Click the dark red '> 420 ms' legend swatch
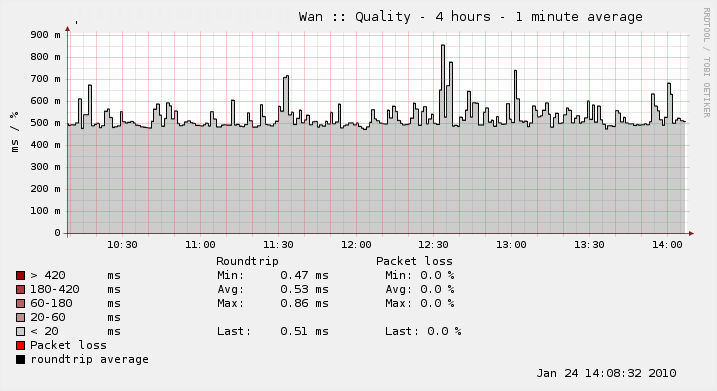 click(x=21, y=275)
